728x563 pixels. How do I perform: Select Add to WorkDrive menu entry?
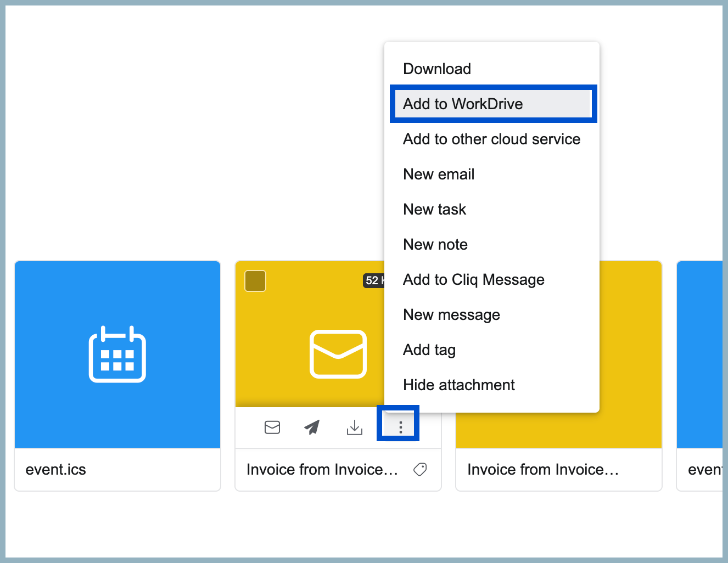tap(491, 104)
